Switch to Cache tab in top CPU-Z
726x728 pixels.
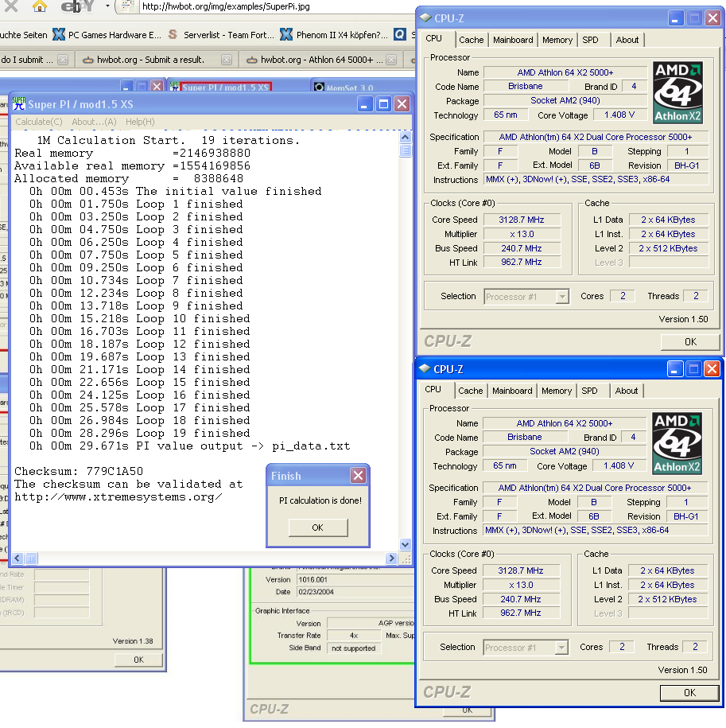(x=471, y=40)
